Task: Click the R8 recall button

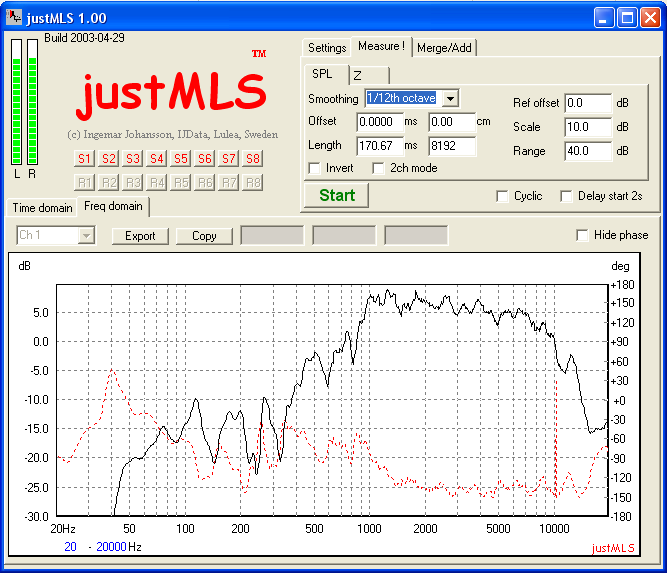Action: 253,182
